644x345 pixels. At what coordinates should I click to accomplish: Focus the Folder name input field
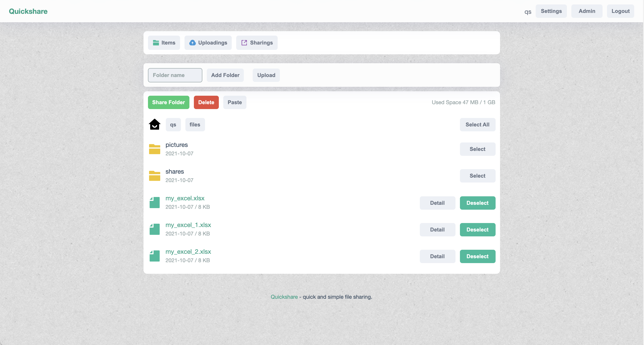(175, 75)
